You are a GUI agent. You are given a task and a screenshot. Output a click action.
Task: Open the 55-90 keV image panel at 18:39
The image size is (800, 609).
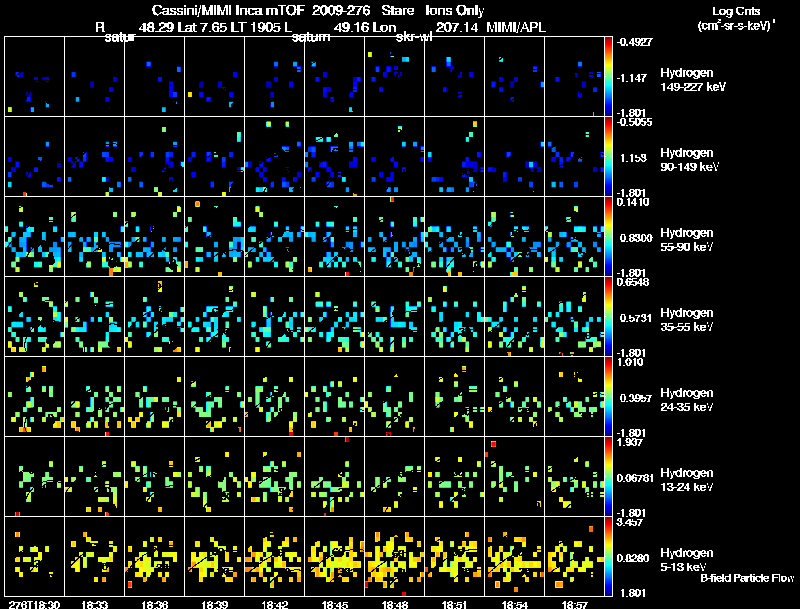(x=215, y=237)
